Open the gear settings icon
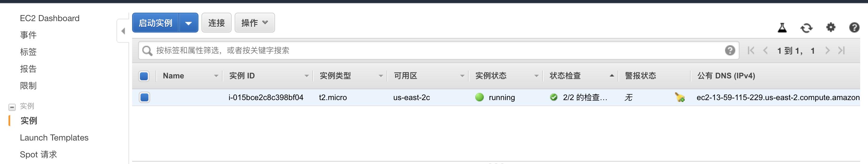The height and width of the screenshot is (164, 868). coord(831,27)
